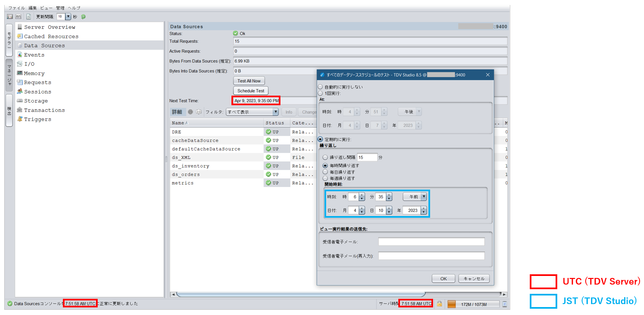Click the Transactions building icon
The image size is (644, 315).
(20, 110)
